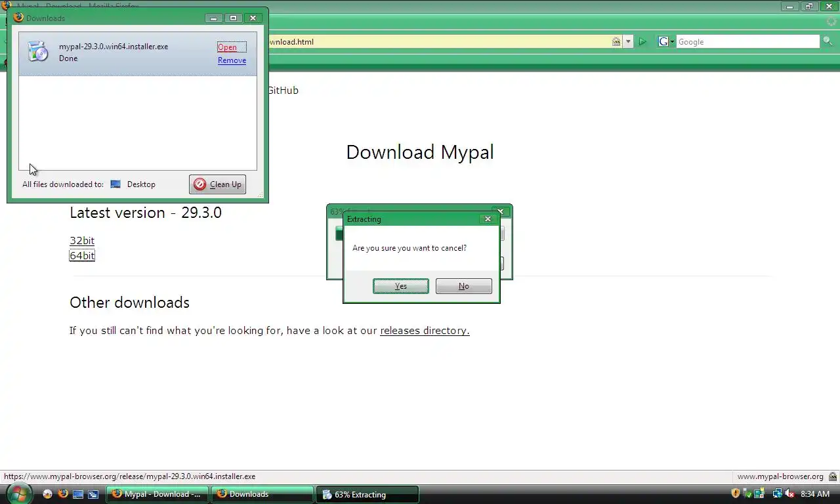Image resolution: width=840 pixels, height=504 pixels.
Task: Click Switch between windows Quick Launch icon
Action: 93,494
